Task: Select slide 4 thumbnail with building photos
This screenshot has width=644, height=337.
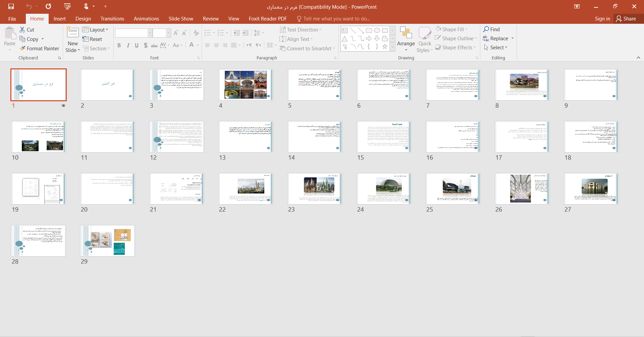Action: (246, 85)
